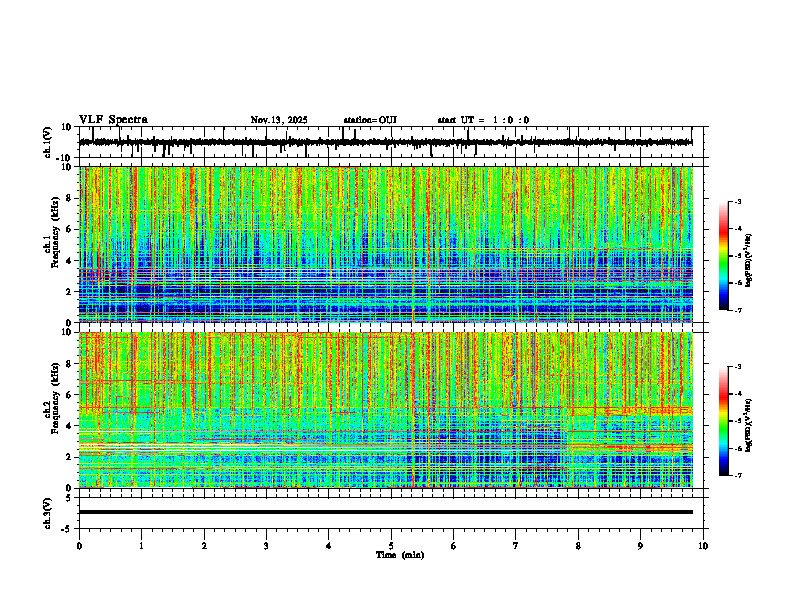This screenshot has width=792, height=612.
Task: Click the "2" kHz tick on ch.2 spectrogram
Action: (70, 457)
